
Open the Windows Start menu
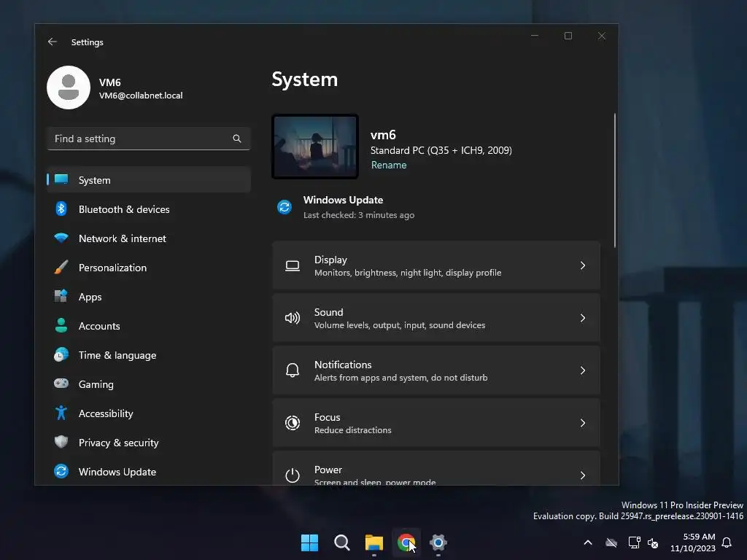[309, 542]
